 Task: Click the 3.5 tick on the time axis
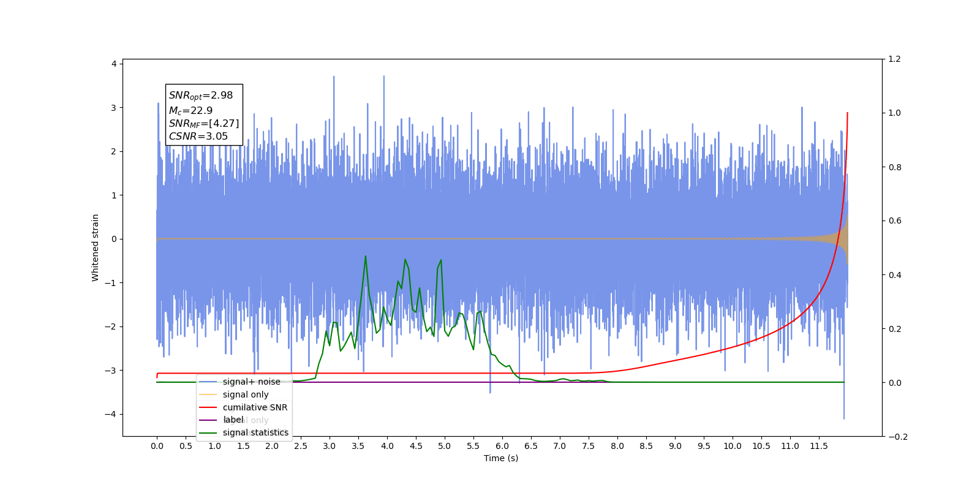click(x=358, y=446)
